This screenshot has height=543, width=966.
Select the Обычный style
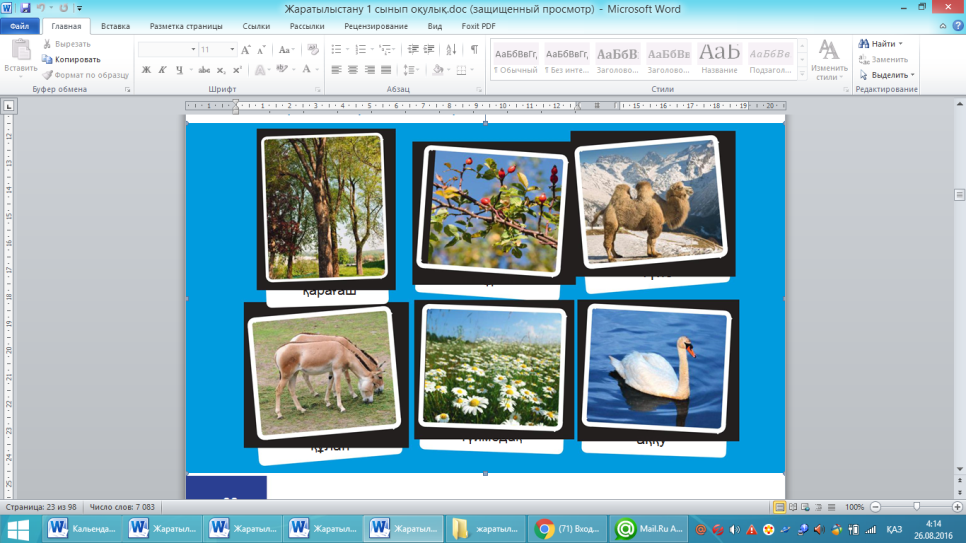pyautogui.click(x=516, y=59)
